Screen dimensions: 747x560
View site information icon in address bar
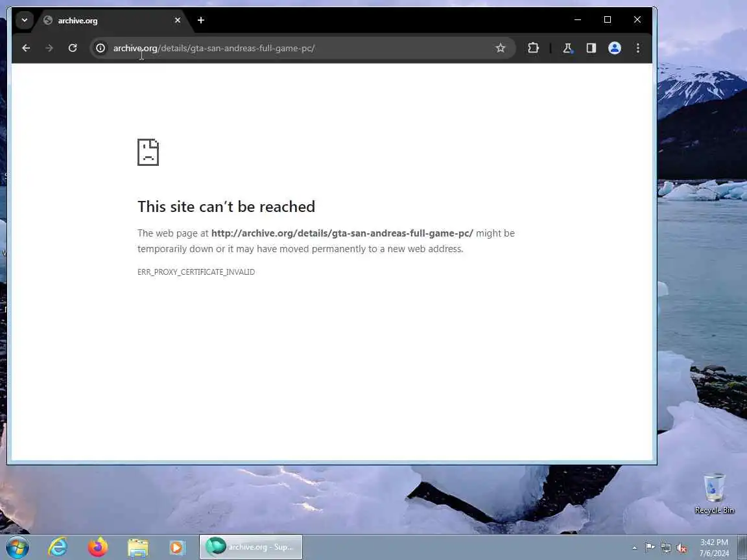pyautogui.click(x=101, y=48)
